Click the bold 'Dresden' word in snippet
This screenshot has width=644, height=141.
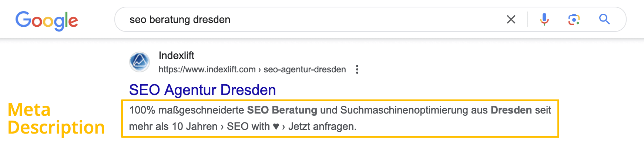(x=511, y=110)
